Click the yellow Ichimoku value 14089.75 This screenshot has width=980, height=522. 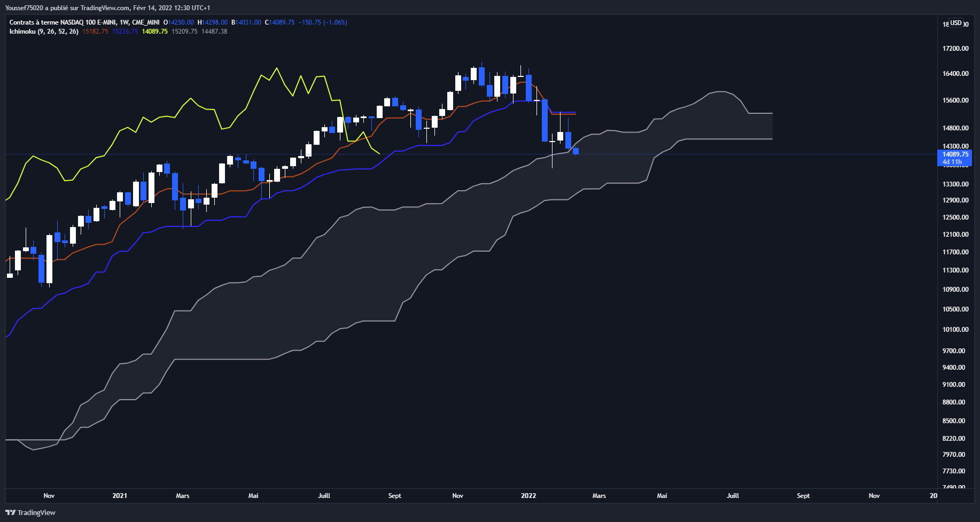coord(155,32)
